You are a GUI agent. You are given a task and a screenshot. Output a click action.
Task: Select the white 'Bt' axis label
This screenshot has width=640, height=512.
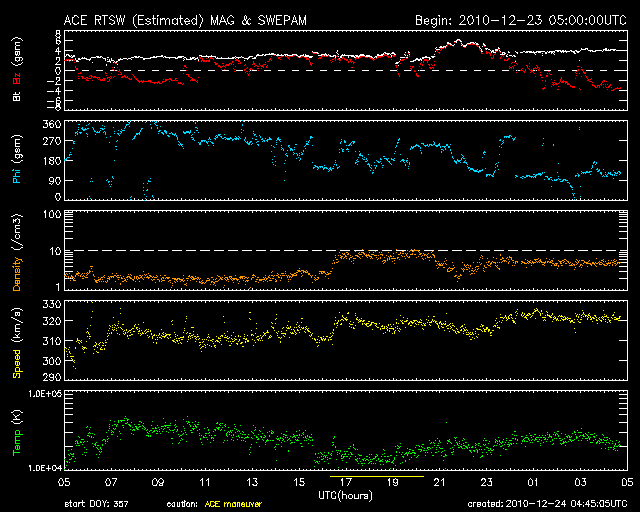pyautogui.click(x=17, y=96)
